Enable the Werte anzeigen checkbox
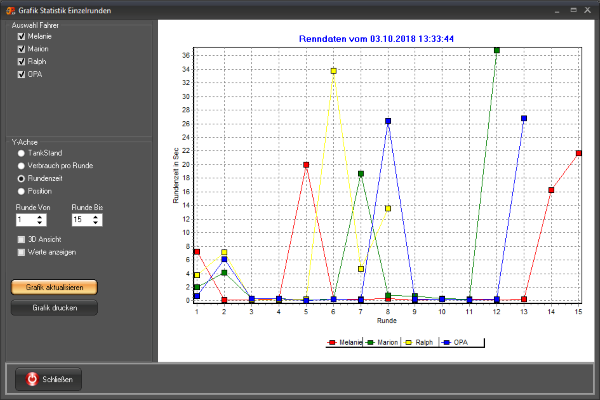This screenshot has width=600, height=400. (21, 252)
